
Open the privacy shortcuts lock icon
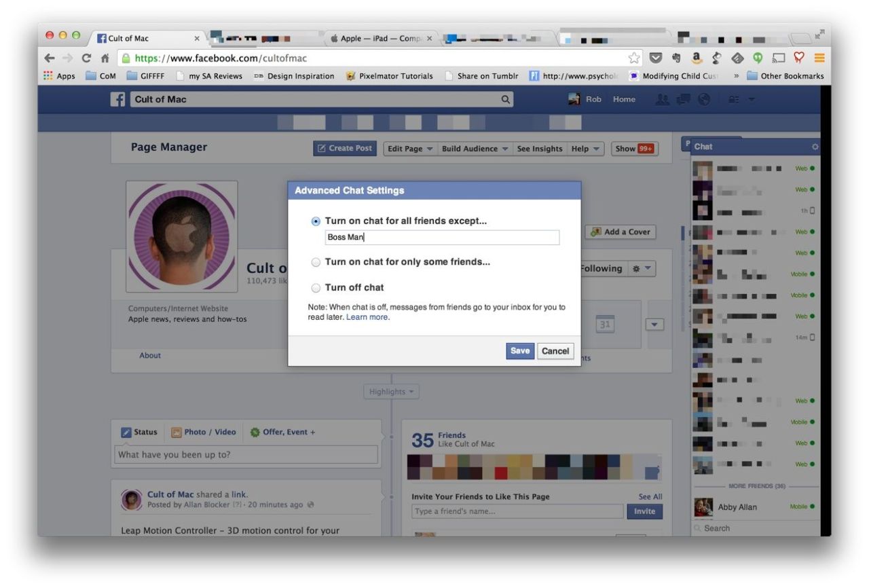(x=733, y=98)
